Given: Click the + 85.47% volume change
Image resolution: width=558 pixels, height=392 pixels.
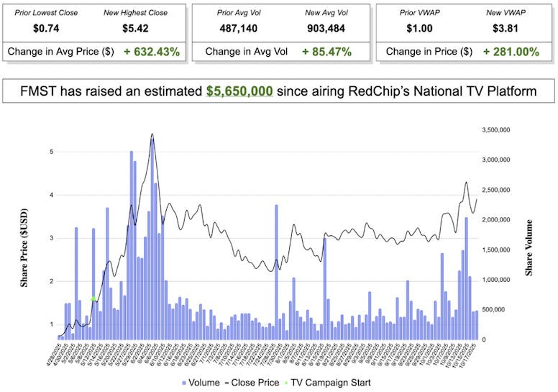Looking at the screenshot, I should (326, 52).
